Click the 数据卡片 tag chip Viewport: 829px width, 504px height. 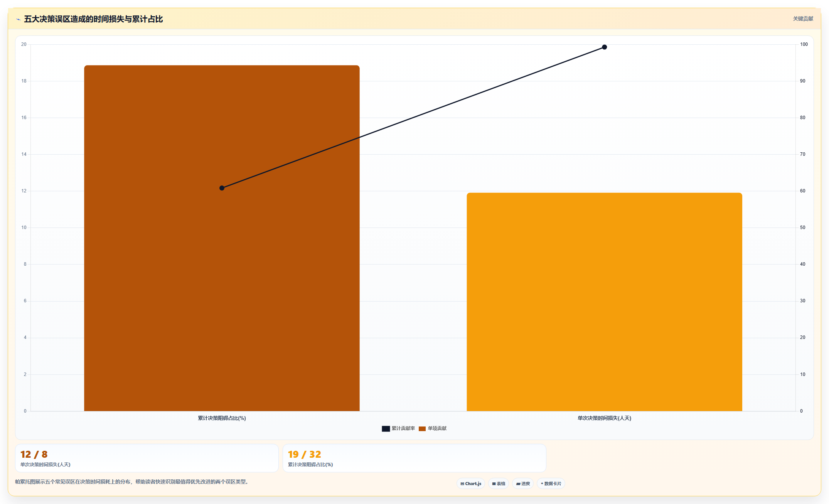pos(551,484)
